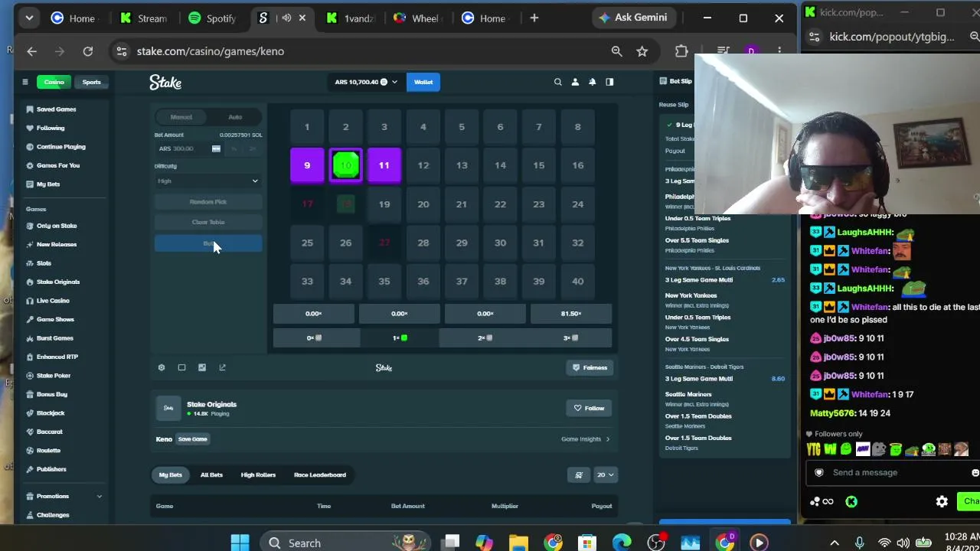980x551 pixels.
Task: Open Microsoft Edge from the taskbar
Action: tap(622, 543)
